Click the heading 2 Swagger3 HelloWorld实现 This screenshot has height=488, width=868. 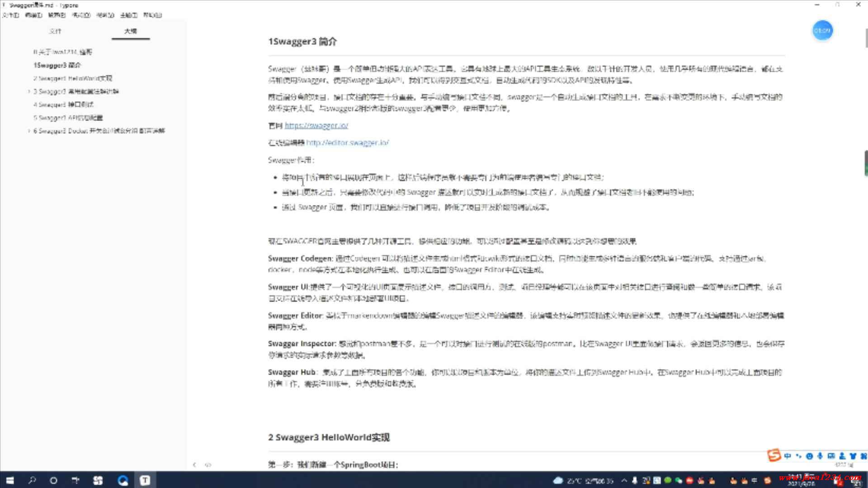click(329, 437)
